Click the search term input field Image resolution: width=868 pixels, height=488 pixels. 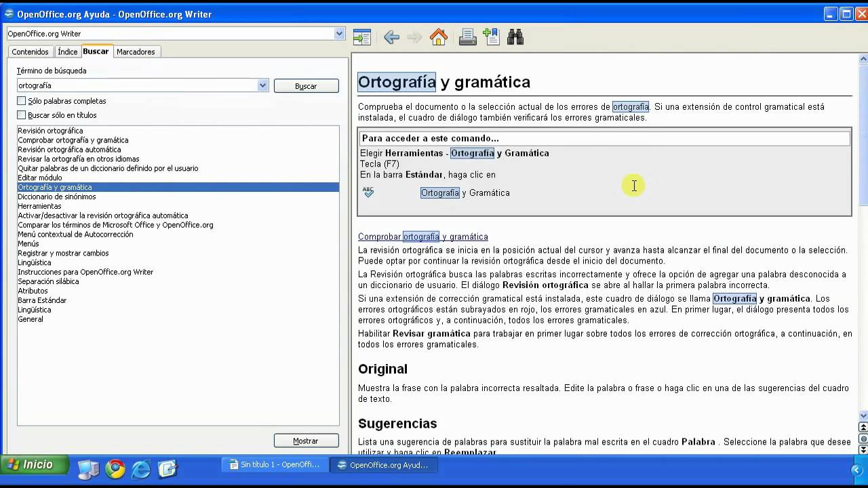pyautogui.click(x=137, y=85)
